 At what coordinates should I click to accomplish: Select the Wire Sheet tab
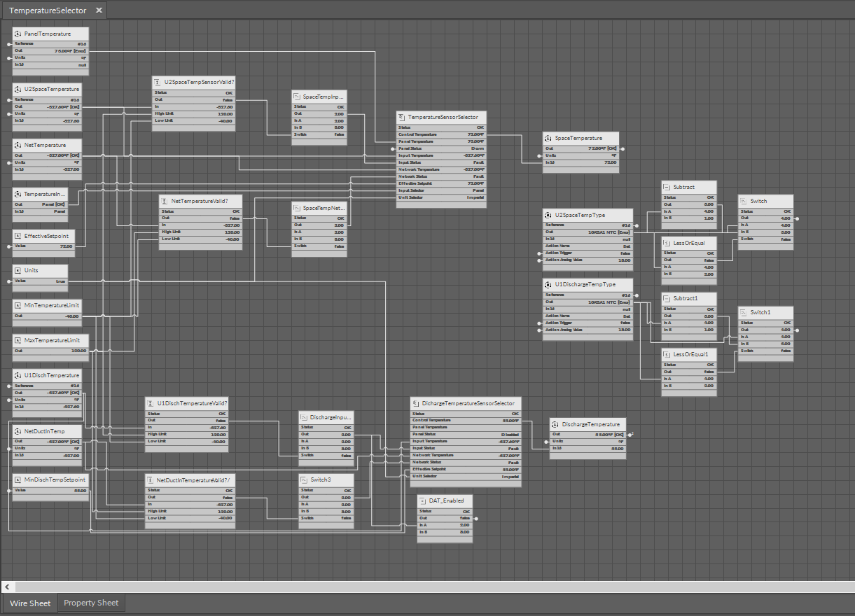coord(30,603)
